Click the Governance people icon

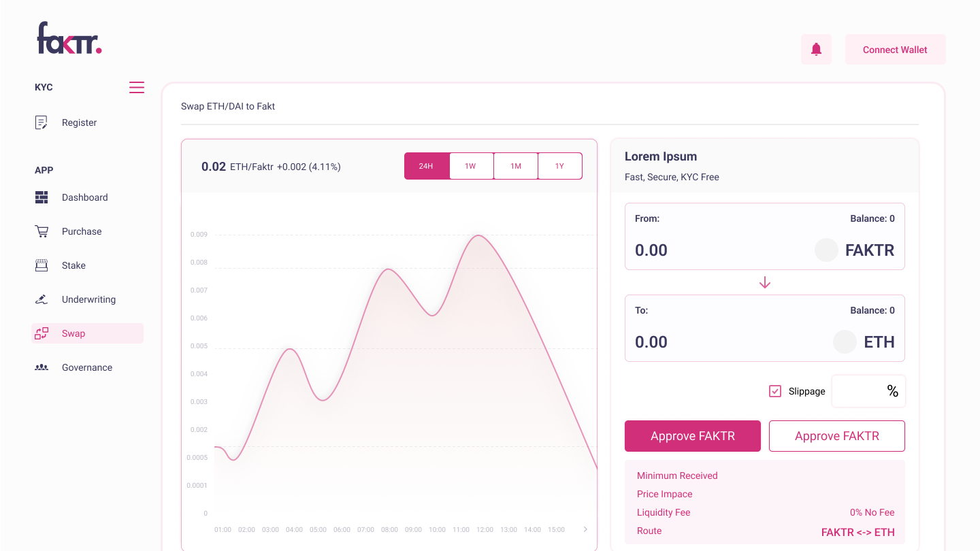point(42,367)
